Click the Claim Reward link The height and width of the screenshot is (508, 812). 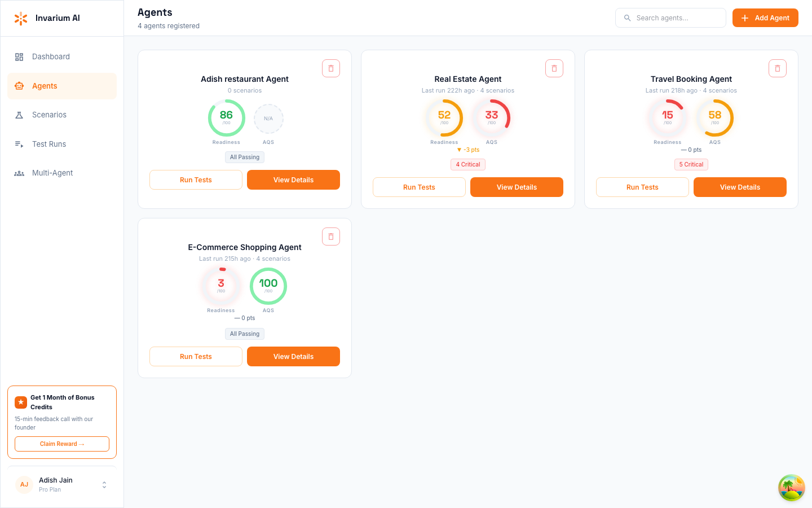(x=62, y=444)
